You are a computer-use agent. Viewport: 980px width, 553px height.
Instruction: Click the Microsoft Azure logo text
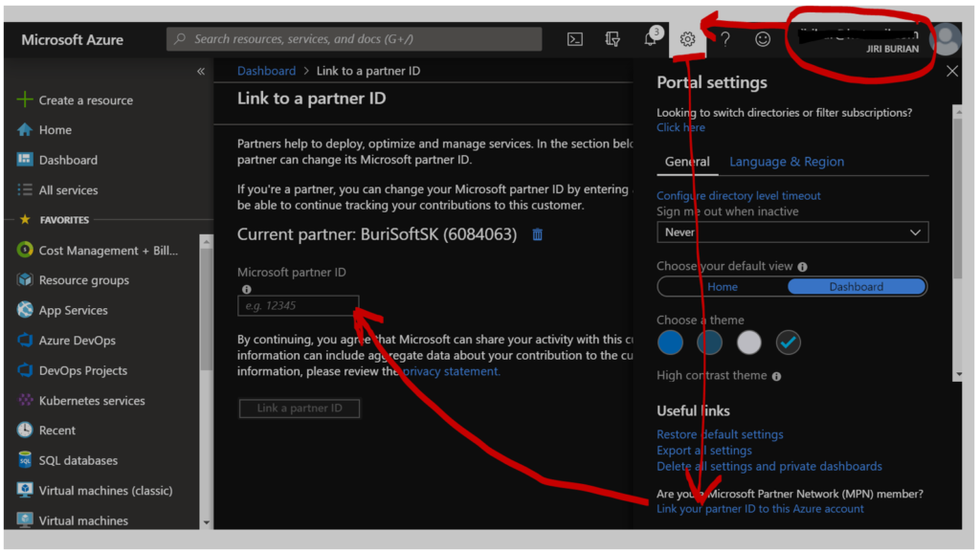72,40
